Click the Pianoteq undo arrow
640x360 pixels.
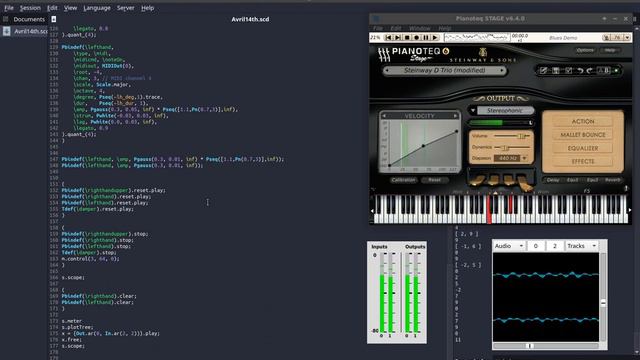click(580, 71)
